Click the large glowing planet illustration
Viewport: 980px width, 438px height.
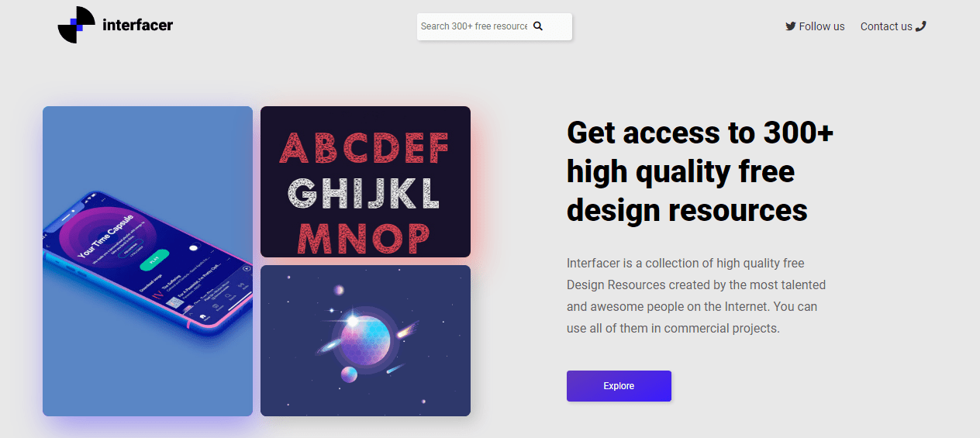(359, 338)
